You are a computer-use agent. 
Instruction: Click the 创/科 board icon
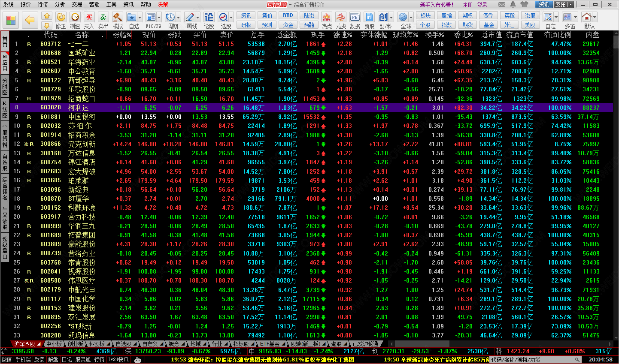[383, 17]
